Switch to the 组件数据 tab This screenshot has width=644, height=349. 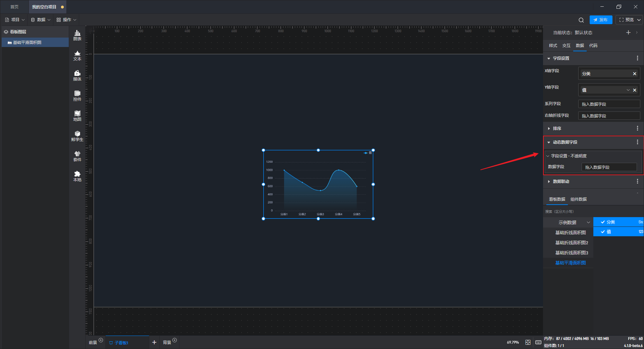point(579,199)
